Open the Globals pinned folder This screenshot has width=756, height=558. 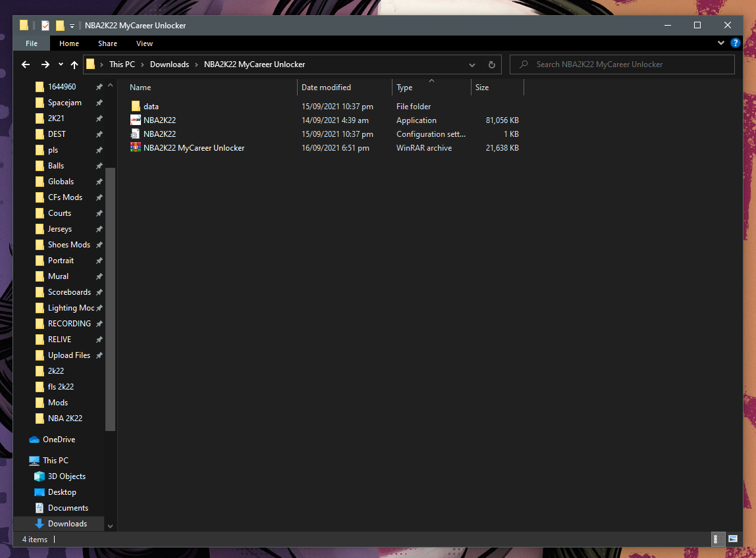pos(61,182)
